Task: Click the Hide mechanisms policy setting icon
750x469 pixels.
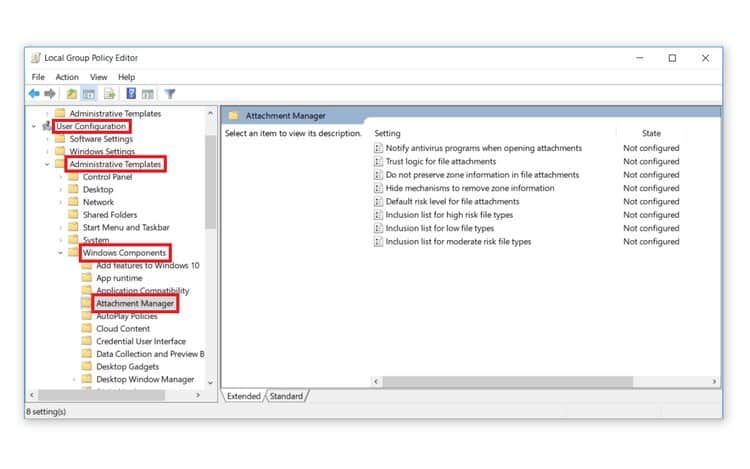Action: point(378,188)
